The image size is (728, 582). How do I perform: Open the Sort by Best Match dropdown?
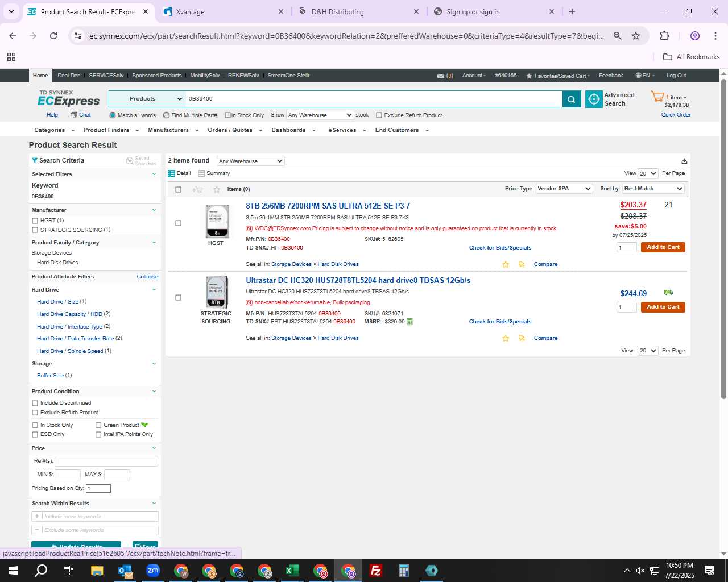click(653, 189)
